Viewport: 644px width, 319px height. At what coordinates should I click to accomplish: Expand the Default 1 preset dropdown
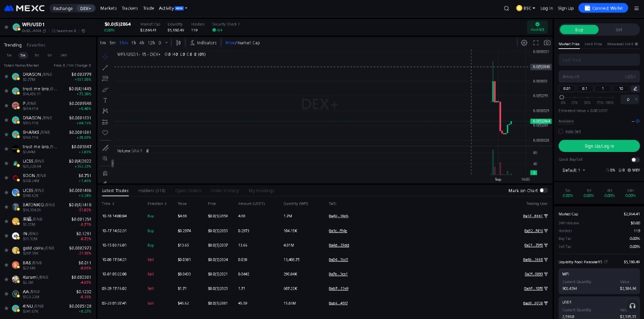[x=574, y=170]
